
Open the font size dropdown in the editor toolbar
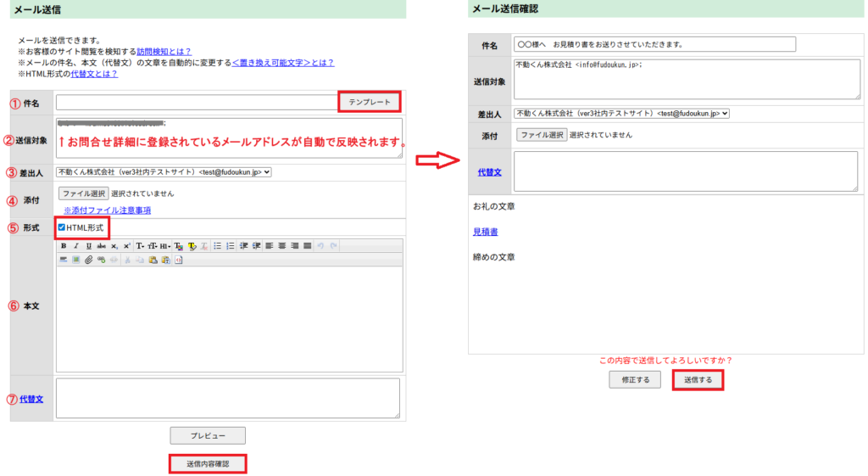153,246
